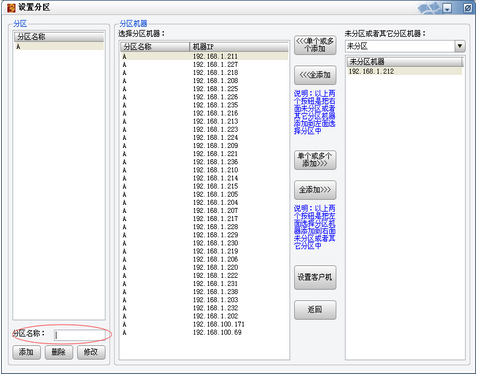
Task: Select machine row 192.168.1.214
Action: pyautogui.click(x=204, y=178)
